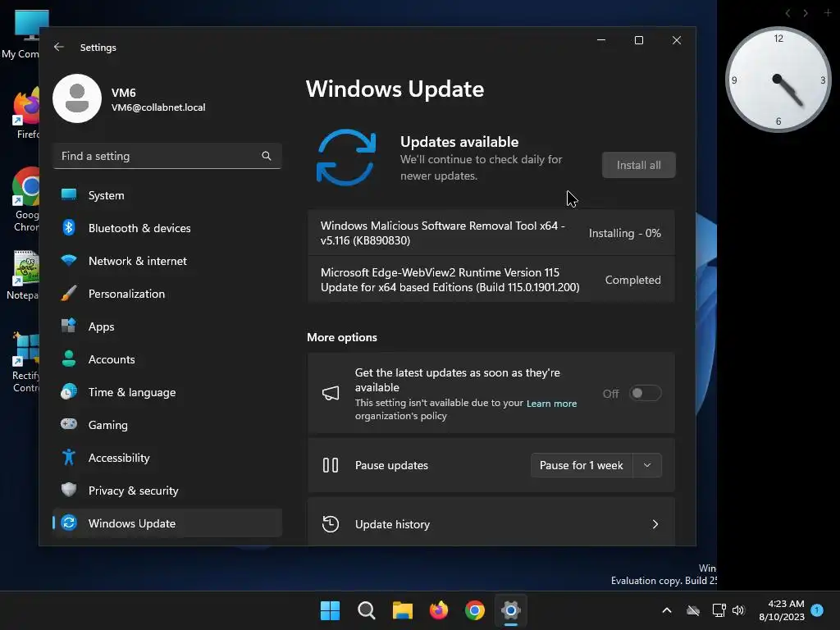Screen dimensions: 840x630
Task: Click the System monitor icon in sidebar
Action: pos(69,195)
